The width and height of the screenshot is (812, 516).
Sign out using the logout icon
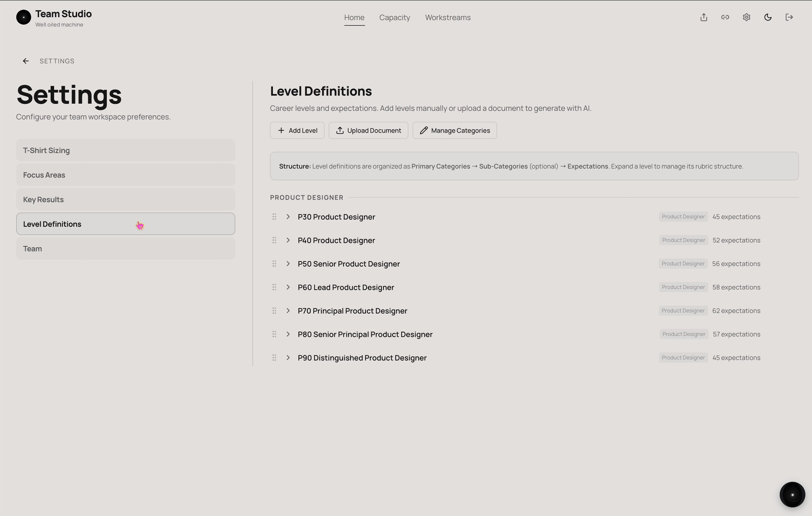pos(789,17)
